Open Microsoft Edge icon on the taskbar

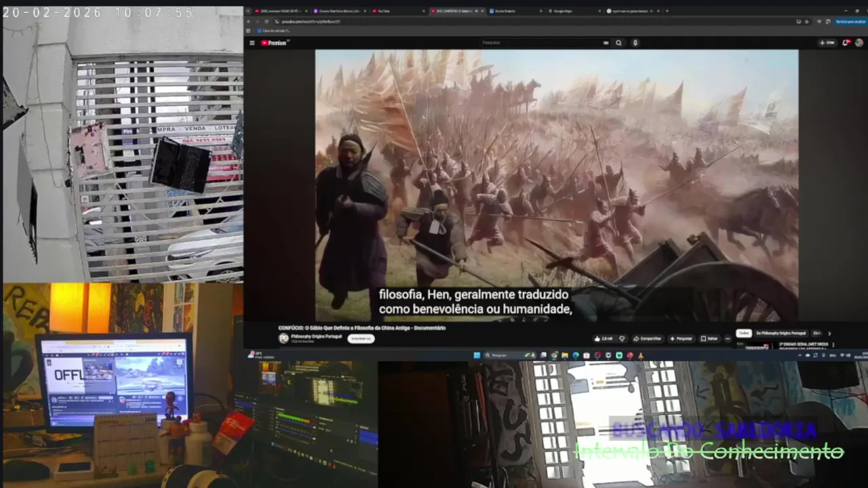[x=576, y=355]
